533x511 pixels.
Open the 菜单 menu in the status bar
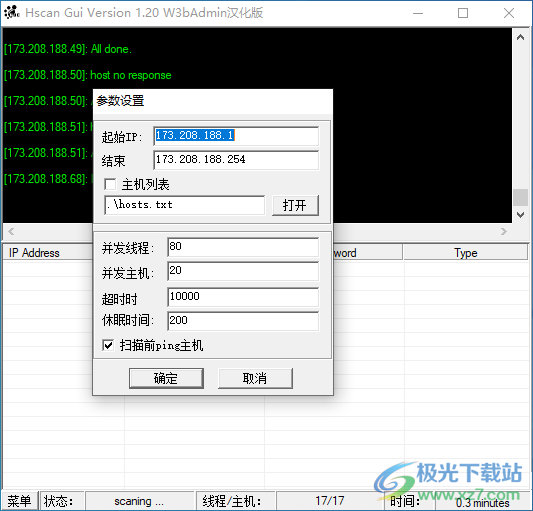click(x=19, y=501)
